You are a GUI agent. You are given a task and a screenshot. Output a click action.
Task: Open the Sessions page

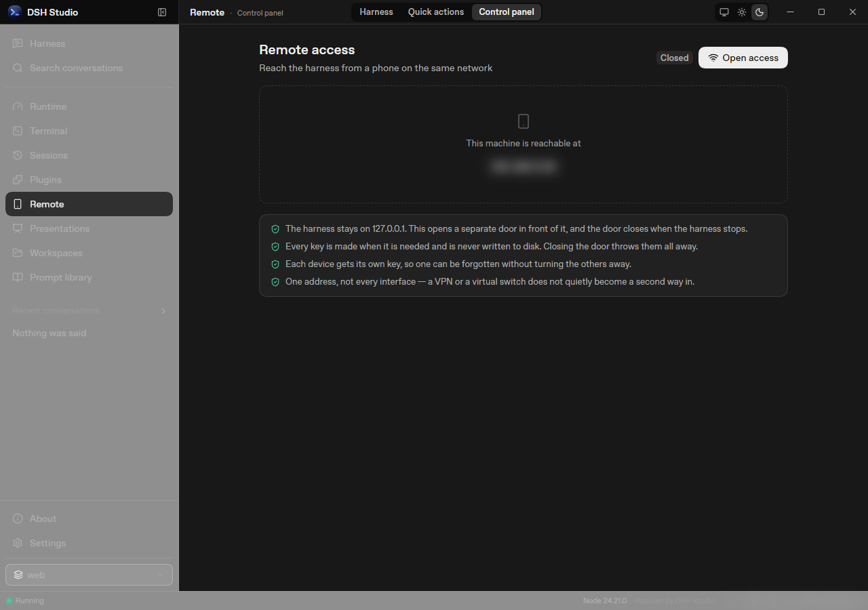tap(89, 155)
